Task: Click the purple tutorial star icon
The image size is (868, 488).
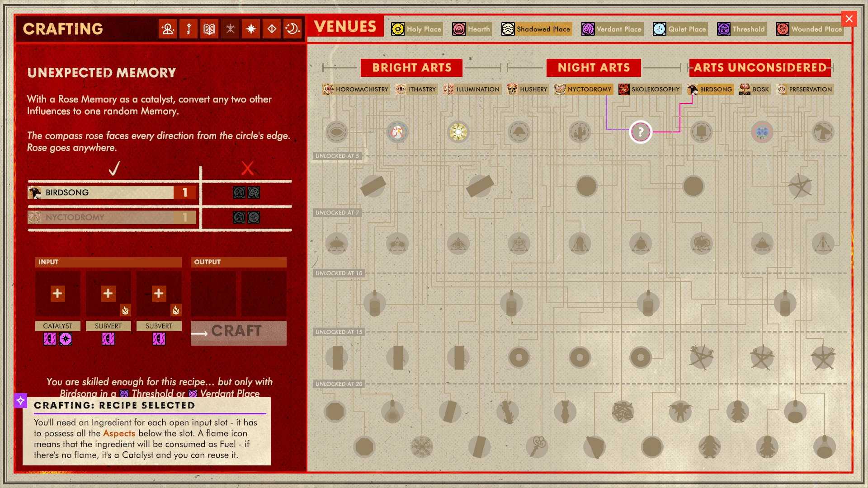Action: (x=20, y=400)
